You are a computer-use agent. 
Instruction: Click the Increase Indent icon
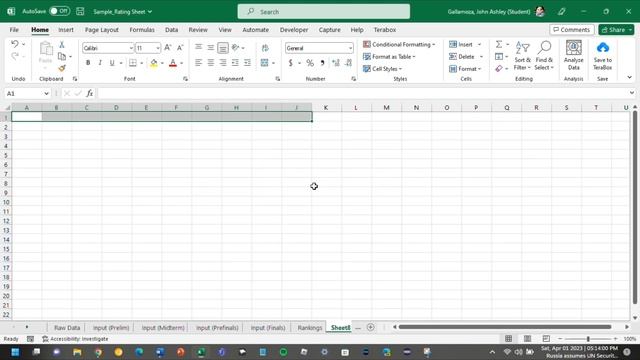(247, 63)
